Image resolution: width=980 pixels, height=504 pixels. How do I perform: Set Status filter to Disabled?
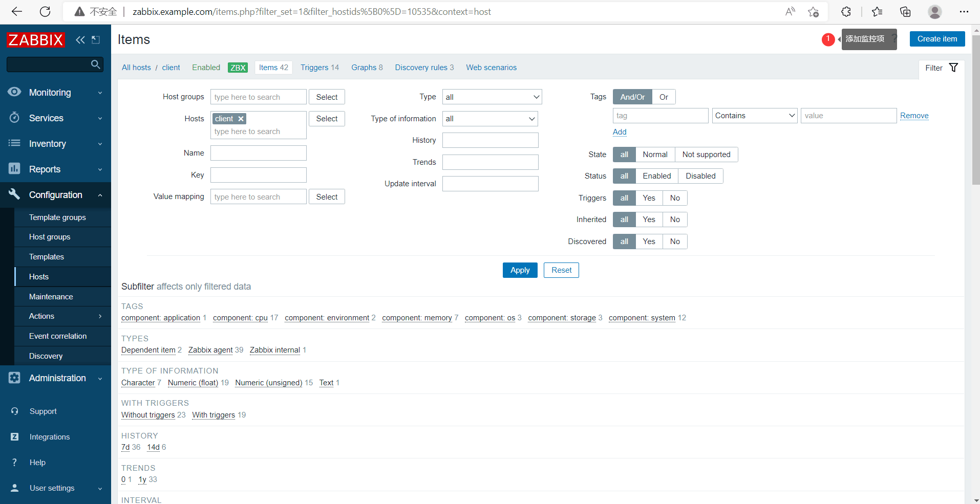coord(700,176)
